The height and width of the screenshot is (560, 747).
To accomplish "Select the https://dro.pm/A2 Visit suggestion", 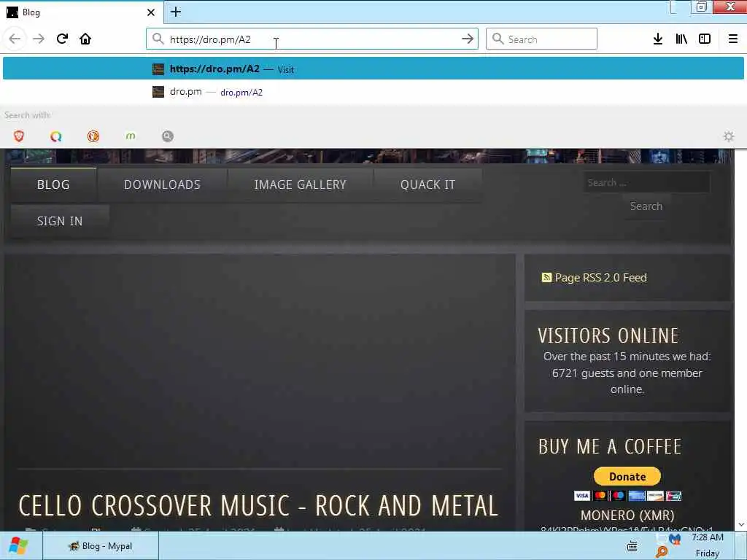I will point(373,69).
